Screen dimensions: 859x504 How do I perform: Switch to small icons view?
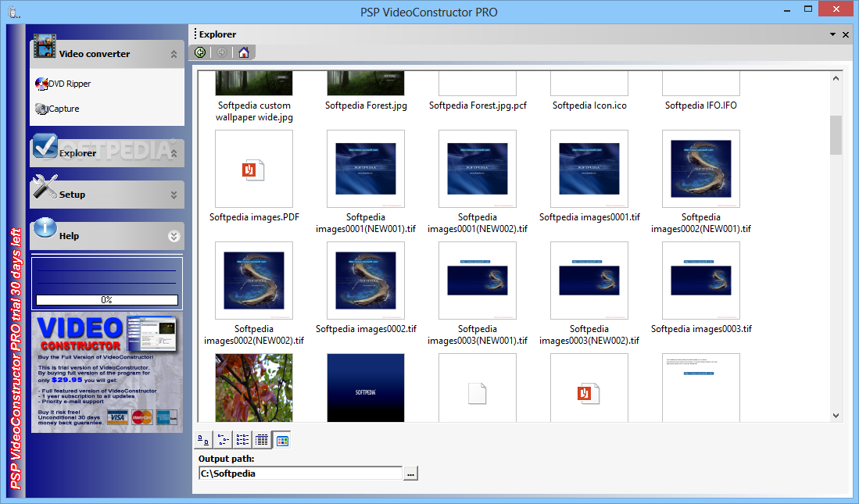(x=223, y=440)
